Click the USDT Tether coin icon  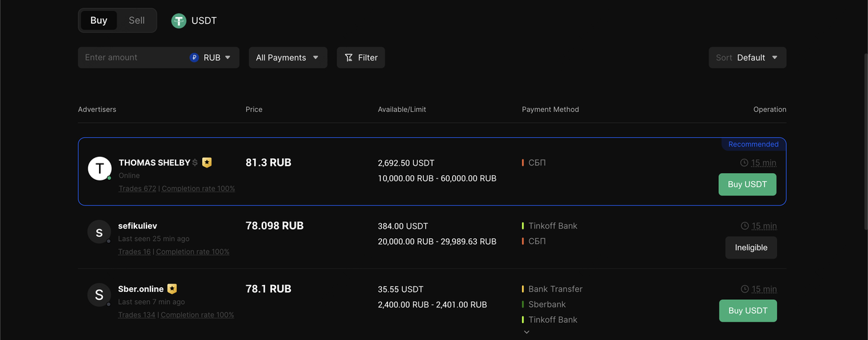(x=178, y=20)
